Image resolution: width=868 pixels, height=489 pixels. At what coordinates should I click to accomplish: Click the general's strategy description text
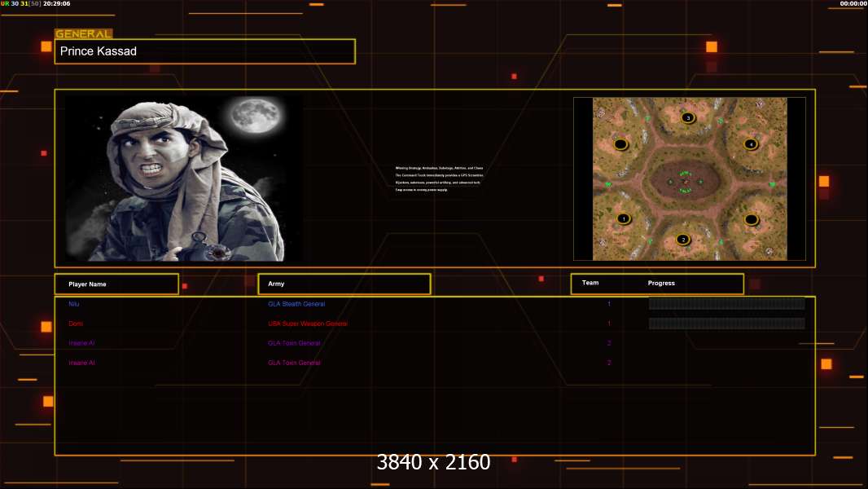[x=439, y=178]
